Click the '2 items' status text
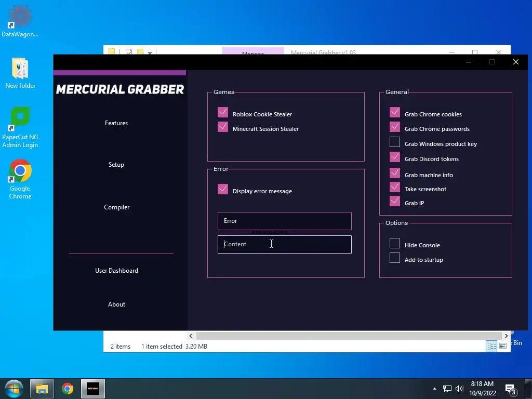 point(121,347)
